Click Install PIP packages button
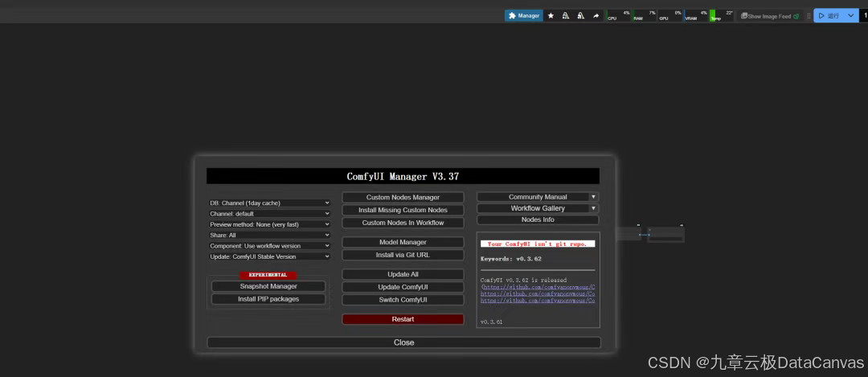Viewport: 868px width, 377px height. click(x=268, y=299)
